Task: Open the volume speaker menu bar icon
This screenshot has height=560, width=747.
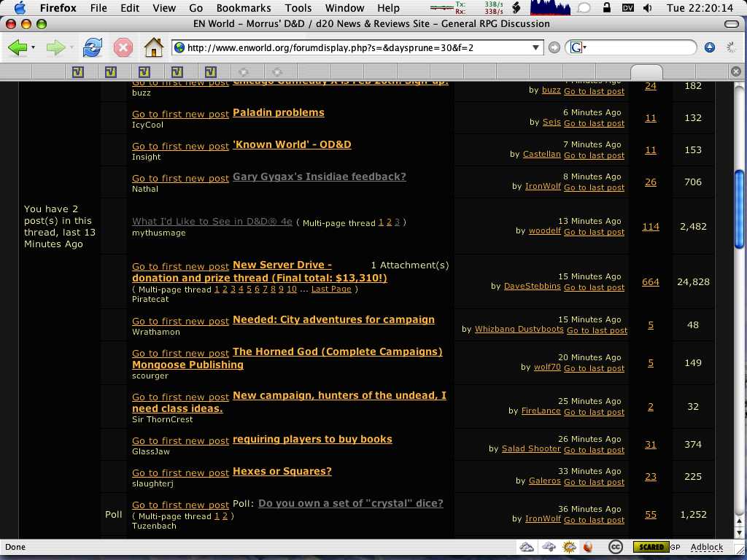Action: [x=648, y=7]
